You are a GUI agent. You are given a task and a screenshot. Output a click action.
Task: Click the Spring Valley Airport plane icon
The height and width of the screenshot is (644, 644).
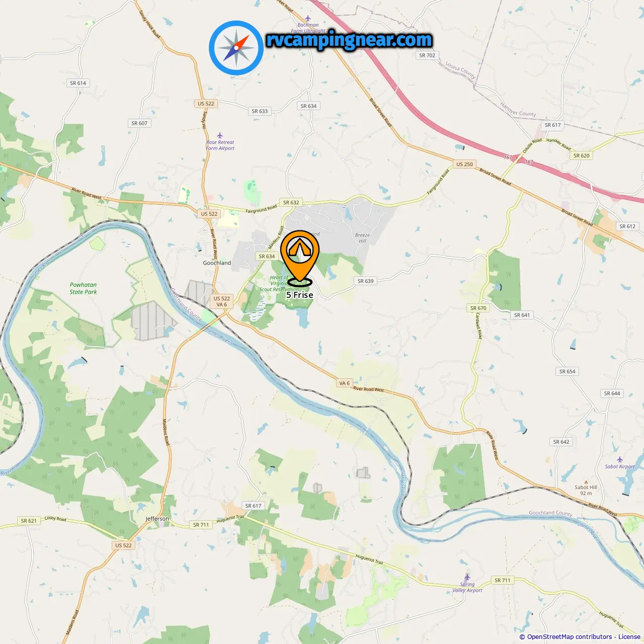[x=467, y=577]
